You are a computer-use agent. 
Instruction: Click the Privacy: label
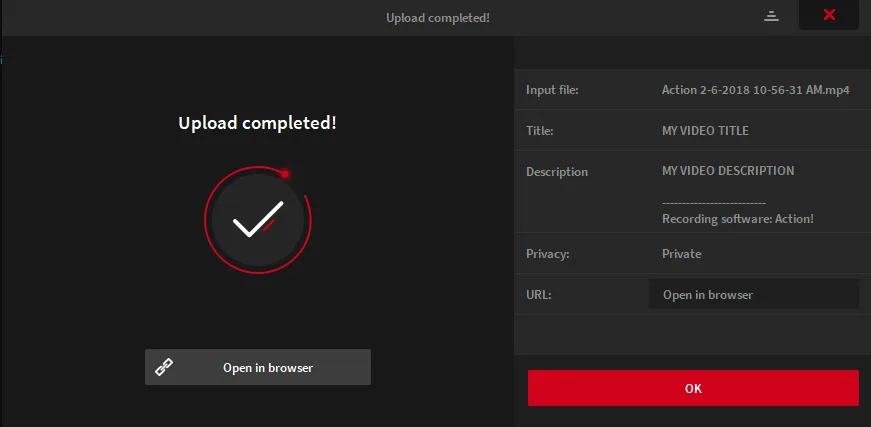click(548, 254)
